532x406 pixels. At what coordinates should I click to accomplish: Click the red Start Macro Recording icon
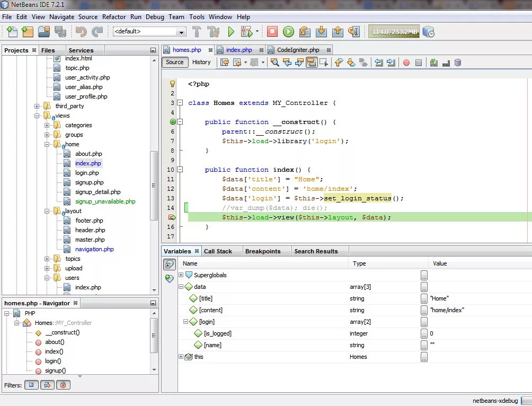click(x=406, y=63)
